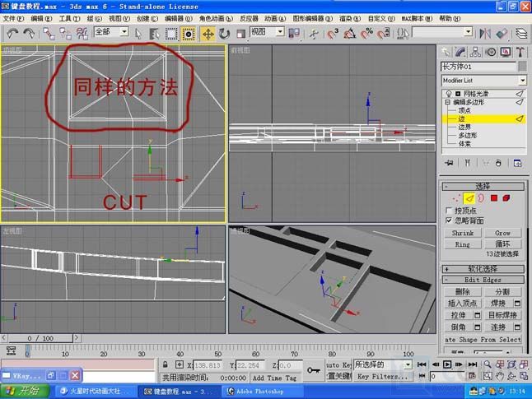Click the Mirror Selected Objects icon

[x=485, y=33]
